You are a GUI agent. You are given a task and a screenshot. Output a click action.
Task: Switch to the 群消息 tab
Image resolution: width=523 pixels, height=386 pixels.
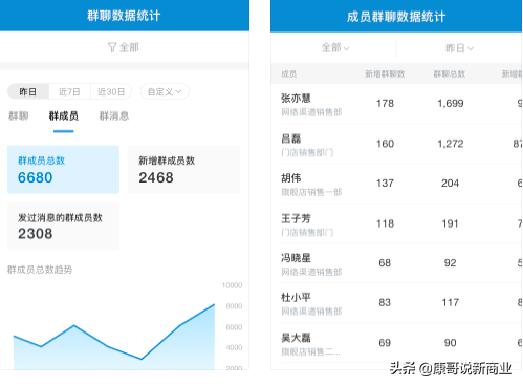coord(114,116)
